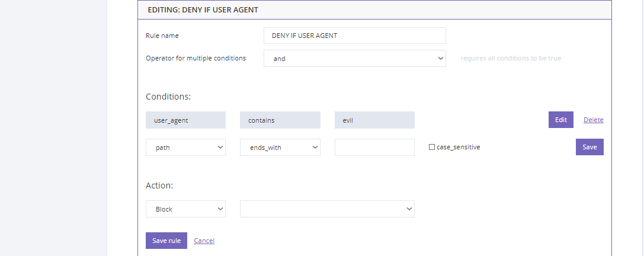The image size is (644, 256).
Task: Click the 'Operator for multiple conditions' label
Action: click(196, 58)
